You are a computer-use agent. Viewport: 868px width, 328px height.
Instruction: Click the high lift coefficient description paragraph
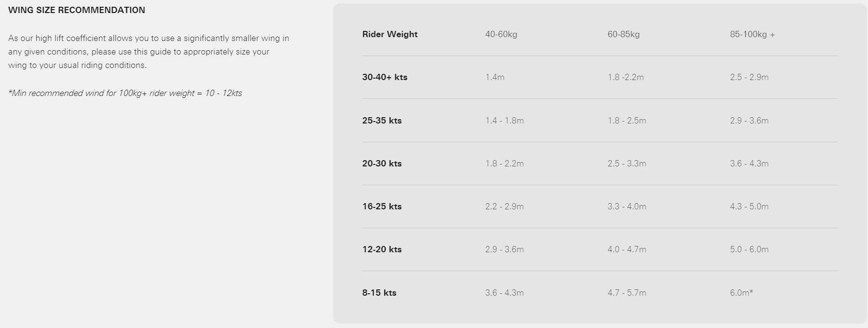(148, 52)
